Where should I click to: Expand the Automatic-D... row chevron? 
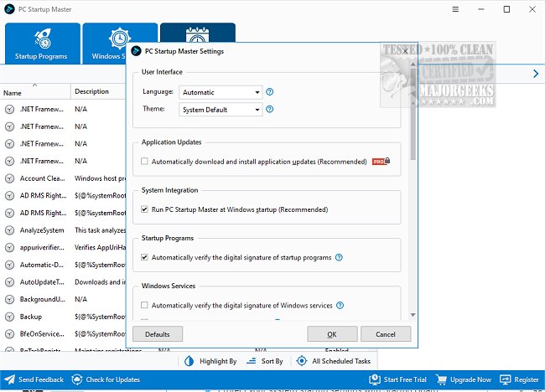click(10, 265)
